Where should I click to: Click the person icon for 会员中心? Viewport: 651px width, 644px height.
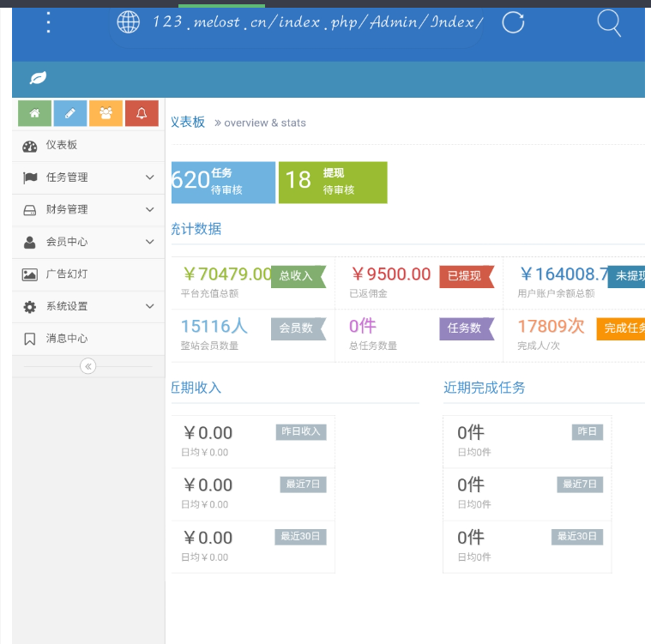pos(29,242)
